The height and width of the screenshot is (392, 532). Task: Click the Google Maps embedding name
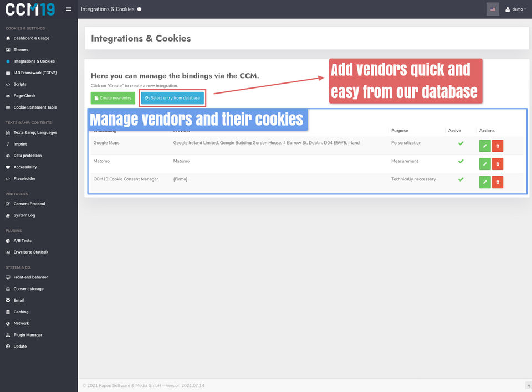(106, 143)
